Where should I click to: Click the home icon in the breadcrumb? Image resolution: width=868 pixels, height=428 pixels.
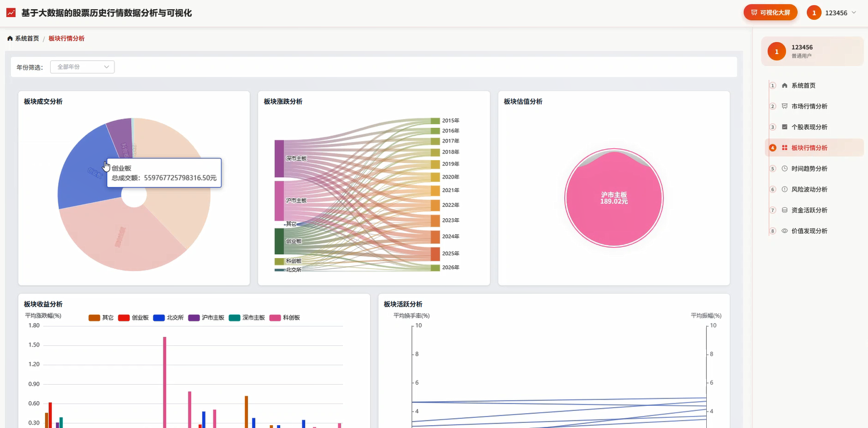[x=10, y=39]
